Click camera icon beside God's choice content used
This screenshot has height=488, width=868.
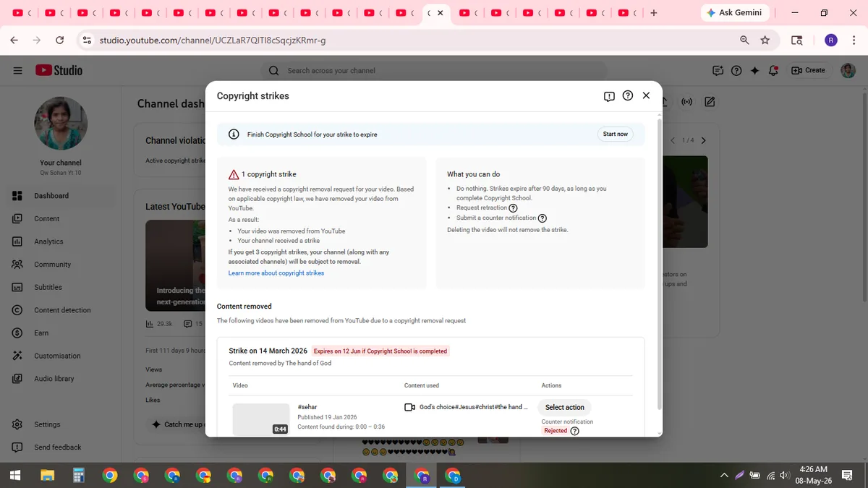click(x=409, y=407)
